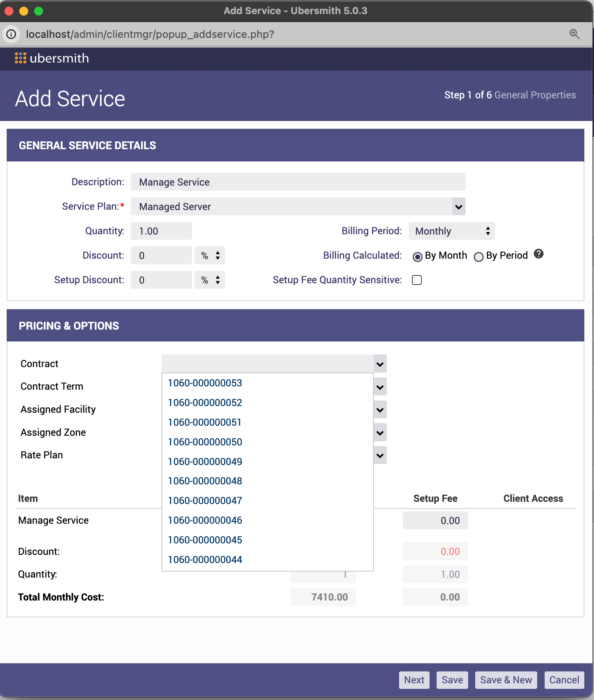Click the Manage Service Setup Fee field
Screen dimensions: 594x700
(x=435, y=521)
